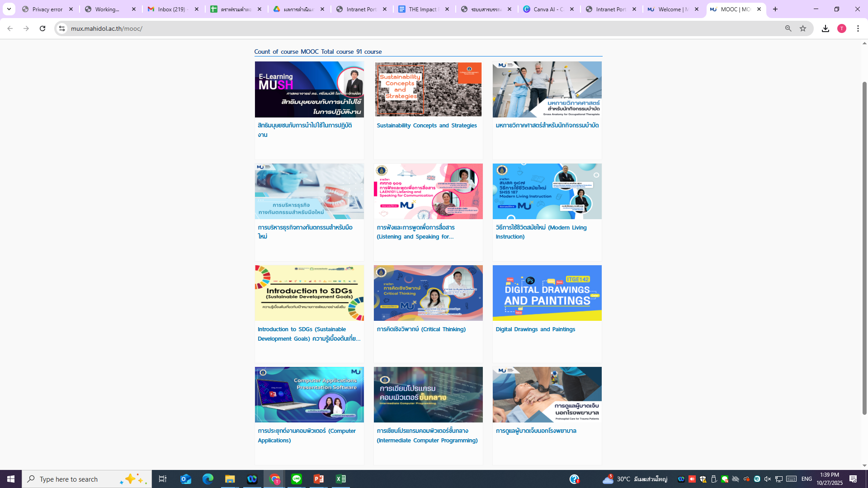The width and height of the screenshot is (868, 488).
Task: Open Digital Drawings and Paintings course link
Action: pyautogui.click(x=535, y=329)
